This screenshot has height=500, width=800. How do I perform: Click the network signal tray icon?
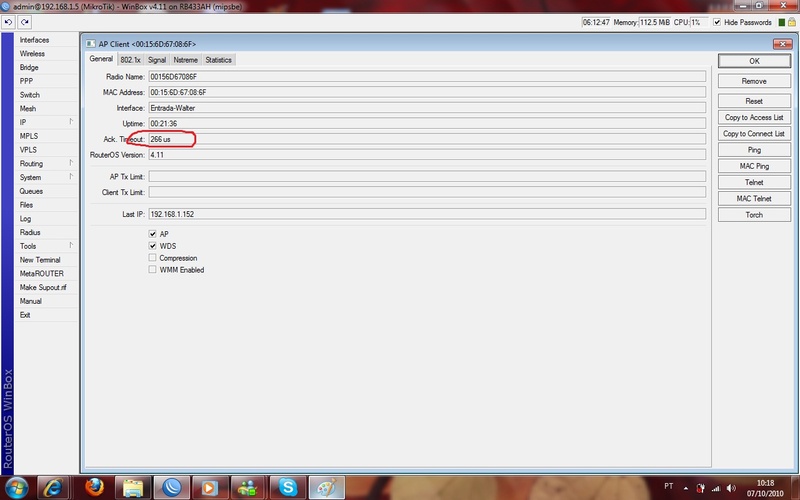pyautogui.click(x=716, y=488)
